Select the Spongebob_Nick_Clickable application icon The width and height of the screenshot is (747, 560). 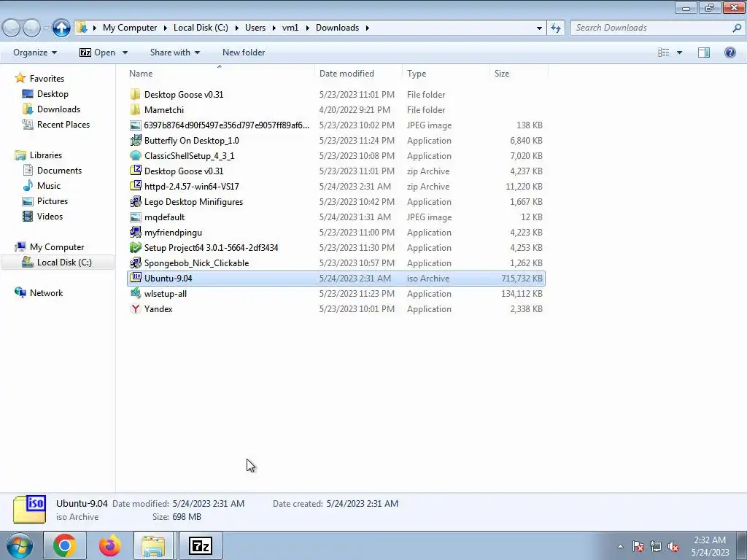(135, 262)
